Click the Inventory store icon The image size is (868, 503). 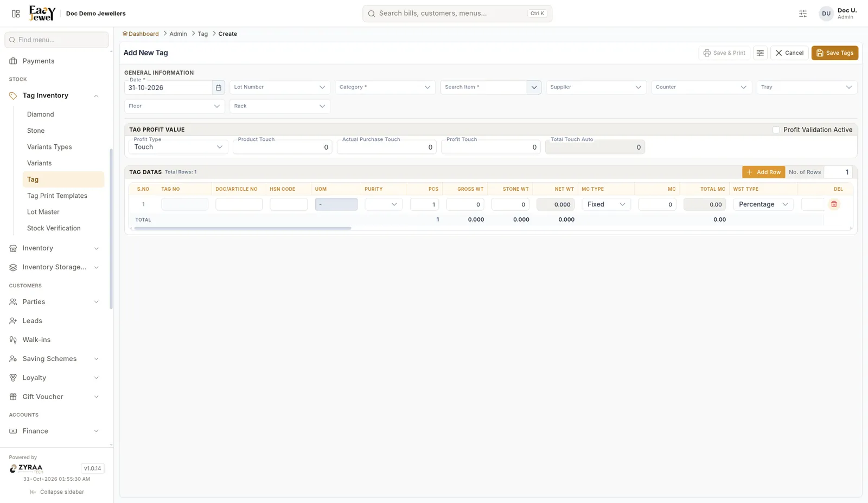pyautogui.click(x=13, y=248)
